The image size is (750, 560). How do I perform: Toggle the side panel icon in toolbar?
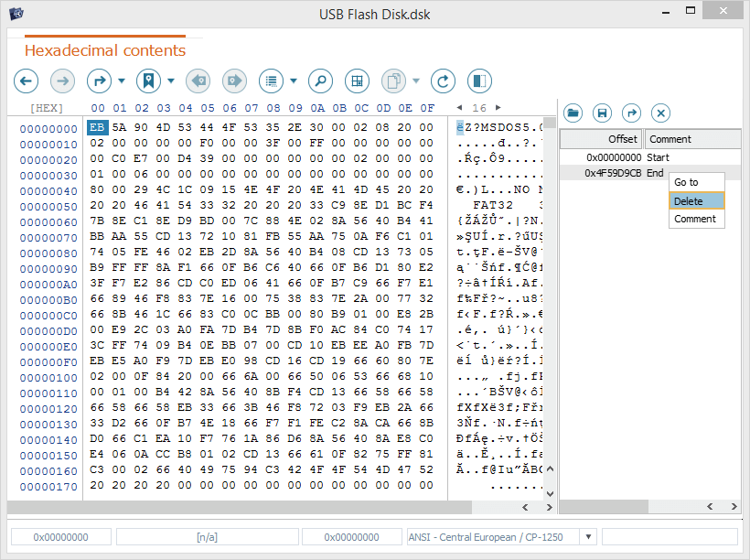click(x=479, y=81)
